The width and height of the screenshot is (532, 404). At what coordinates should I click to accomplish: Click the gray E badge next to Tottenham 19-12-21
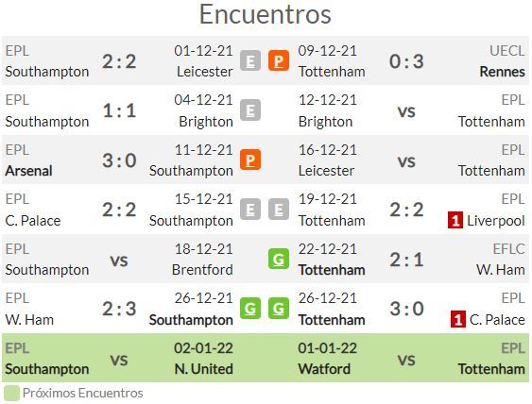[279, 210]
